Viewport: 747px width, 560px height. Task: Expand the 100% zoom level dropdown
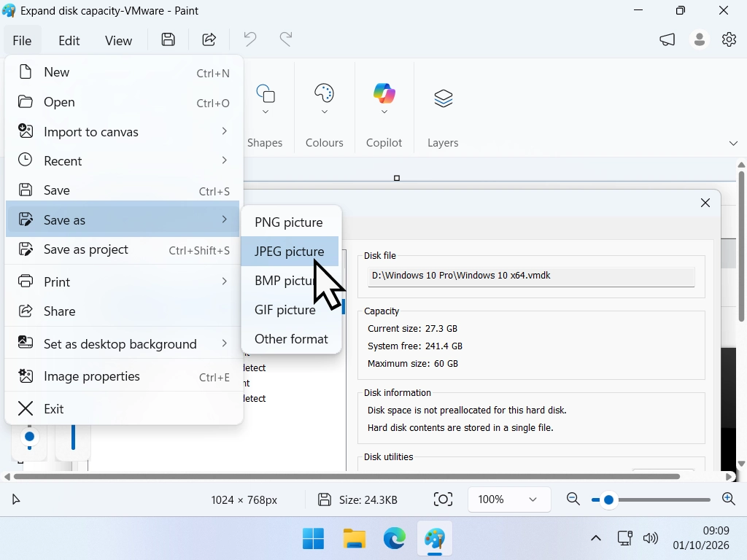pyautogui.click(x=509, y=499)
